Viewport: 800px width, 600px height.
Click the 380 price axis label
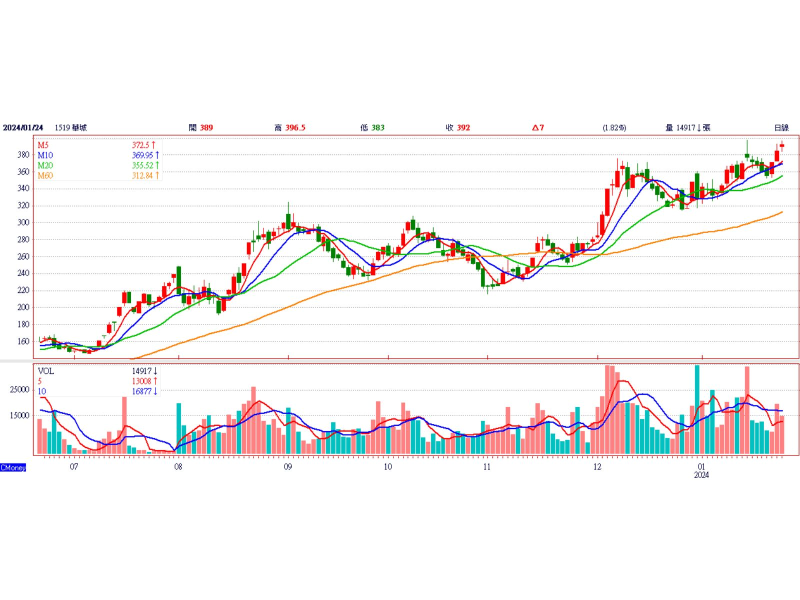22,155
